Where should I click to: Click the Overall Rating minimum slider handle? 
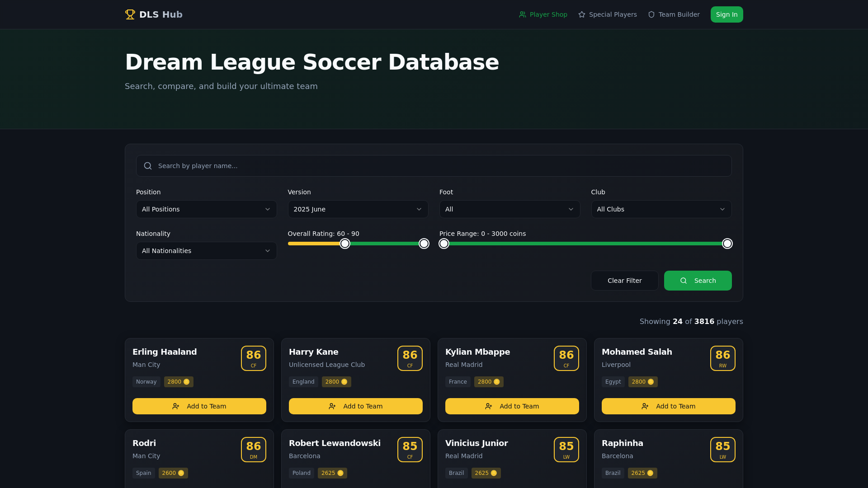click(x=345, y=244)
